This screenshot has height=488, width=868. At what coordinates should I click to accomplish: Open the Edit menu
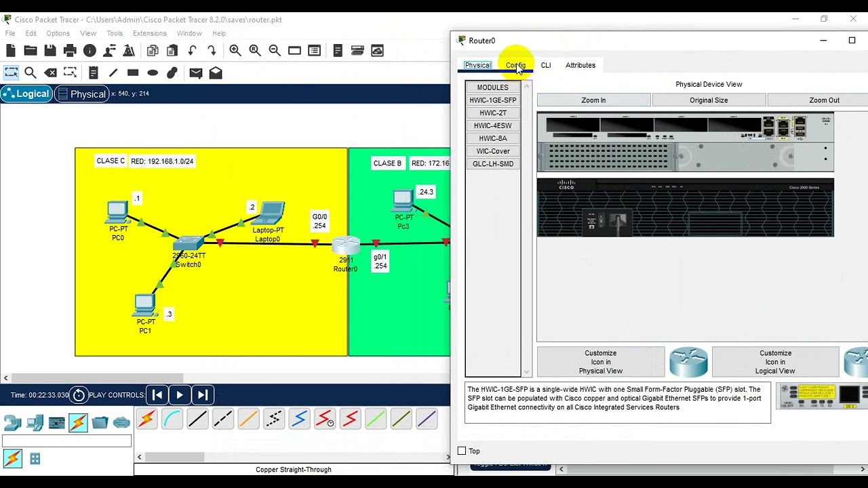coord(31,33)
